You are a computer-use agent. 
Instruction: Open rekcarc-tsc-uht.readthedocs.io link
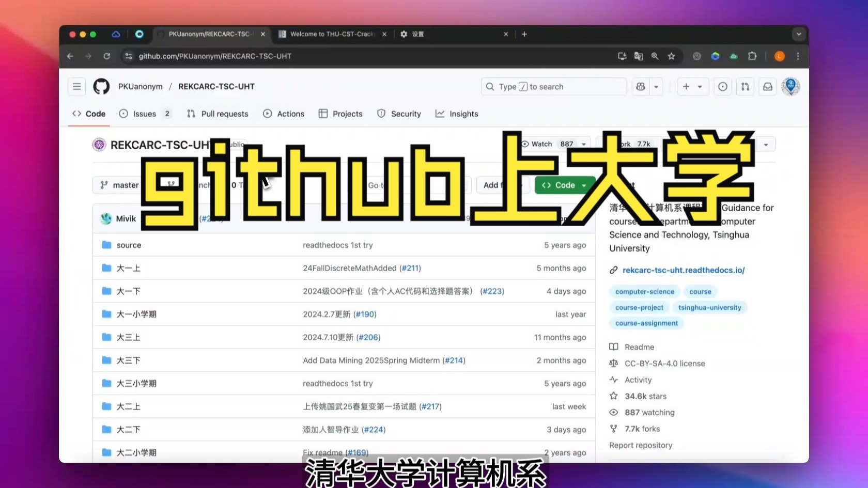point(684,270)
